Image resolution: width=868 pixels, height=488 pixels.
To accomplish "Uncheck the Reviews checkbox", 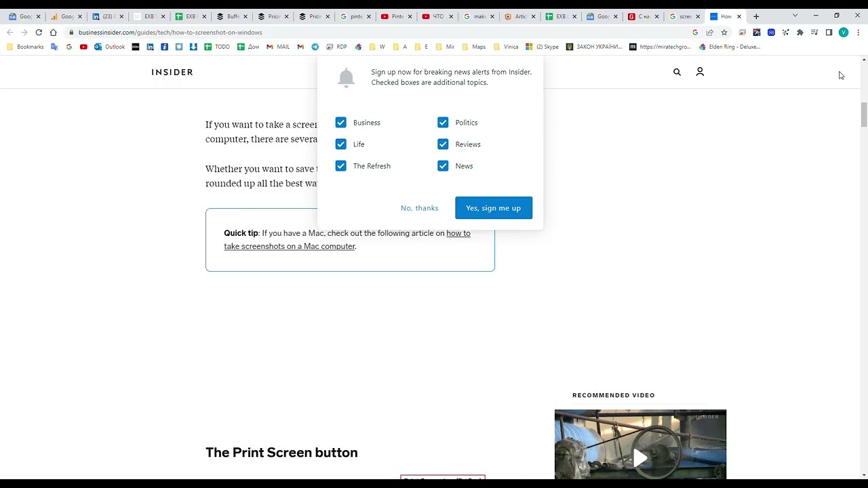I will click(x=443, y=144).
